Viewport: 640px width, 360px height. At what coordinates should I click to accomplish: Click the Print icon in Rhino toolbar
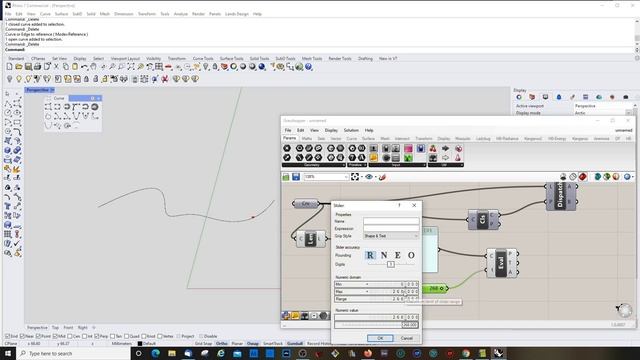(x=38, y=67)
